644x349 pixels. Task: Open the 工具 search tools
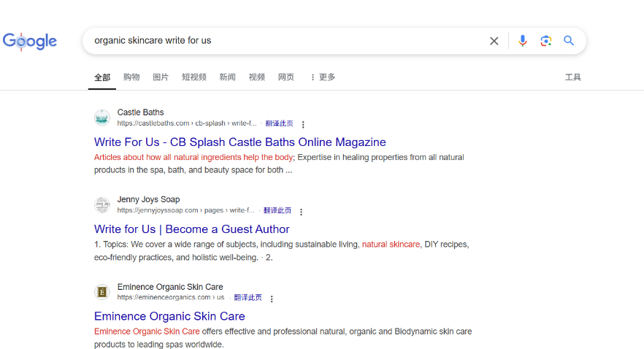[572, 77]
